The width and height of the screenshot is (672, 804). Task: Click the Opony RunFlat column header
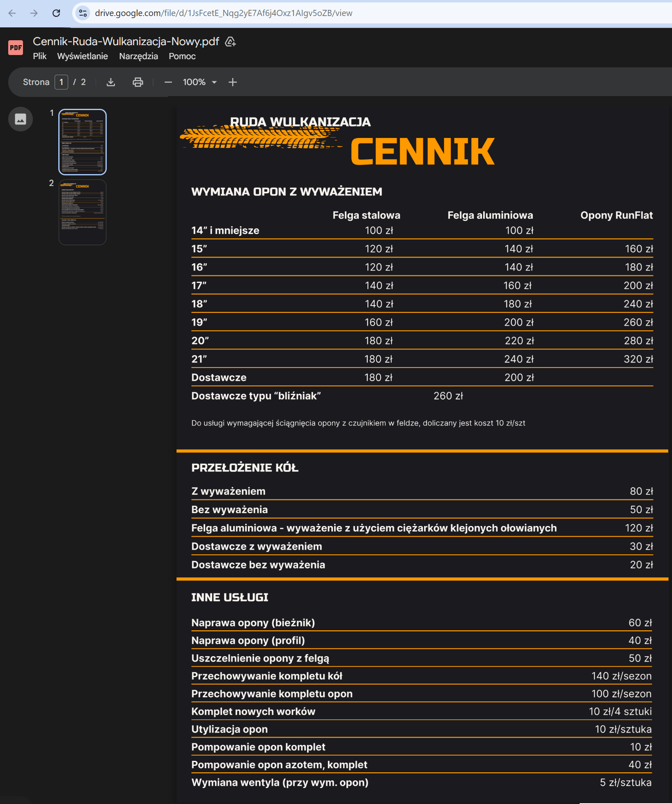click(x=617, y=215)
